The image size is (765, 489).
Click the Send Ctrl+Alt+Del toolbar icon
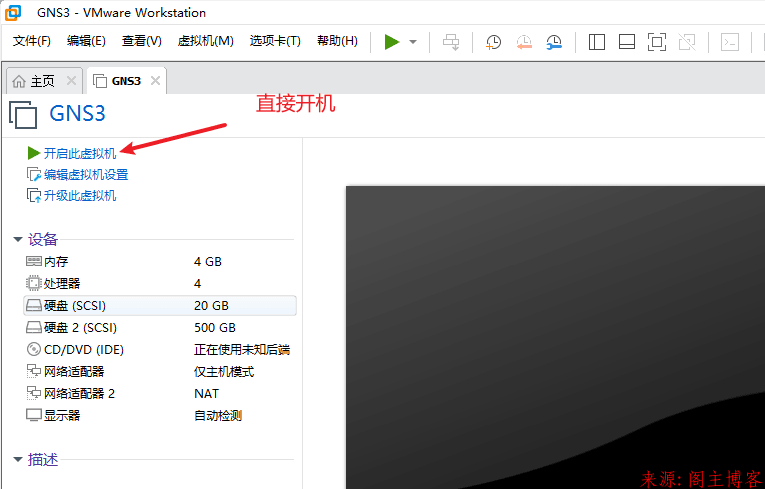click(451, 42)
